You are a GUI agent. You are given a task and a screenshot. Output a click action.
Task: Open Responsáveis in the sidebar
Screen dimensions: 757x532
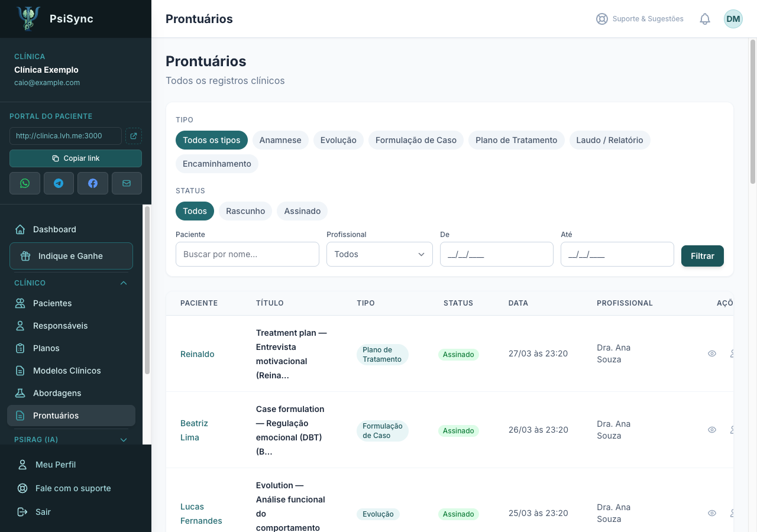71,326
